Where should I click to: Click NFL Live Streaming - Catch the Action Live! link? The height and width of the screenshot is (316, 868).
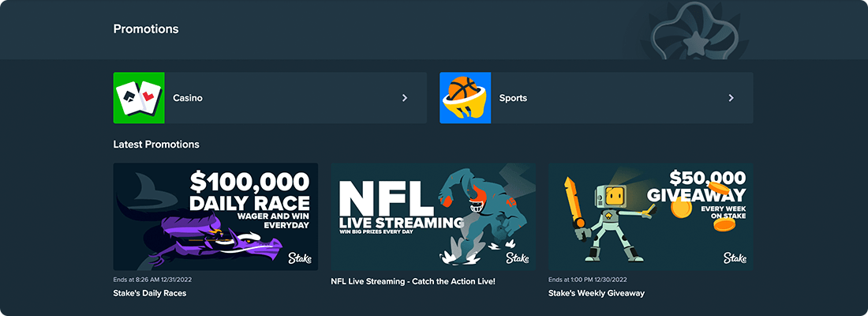click(x=413, y=281)
